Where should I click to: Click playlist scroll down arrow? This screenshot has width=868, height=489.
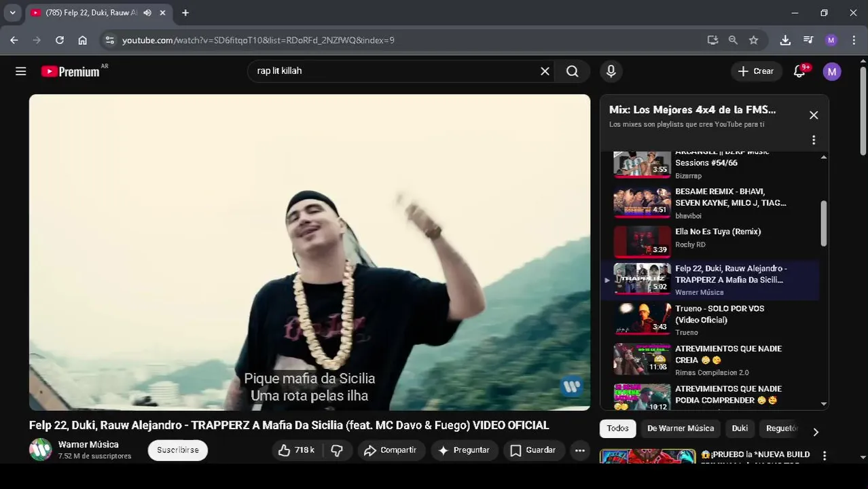click(824, 403)
